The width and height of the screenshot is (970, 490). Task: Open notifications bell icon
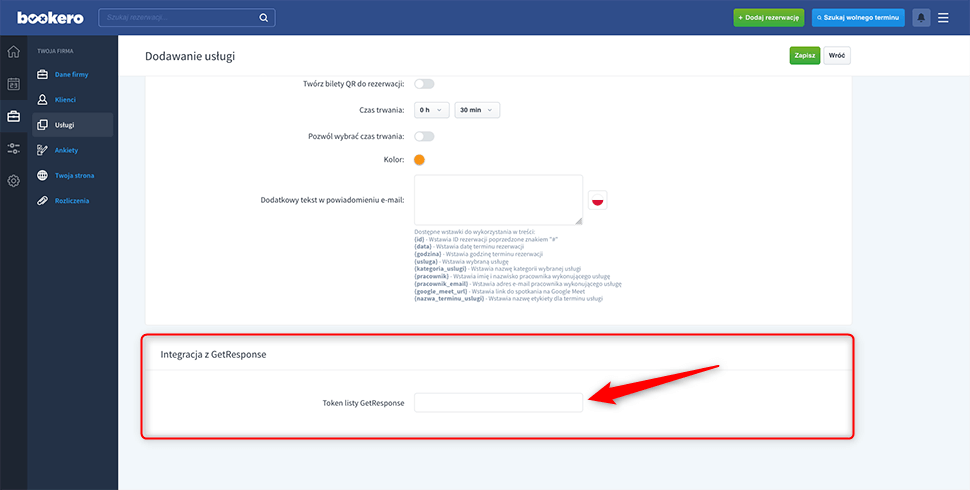(921, 18)
